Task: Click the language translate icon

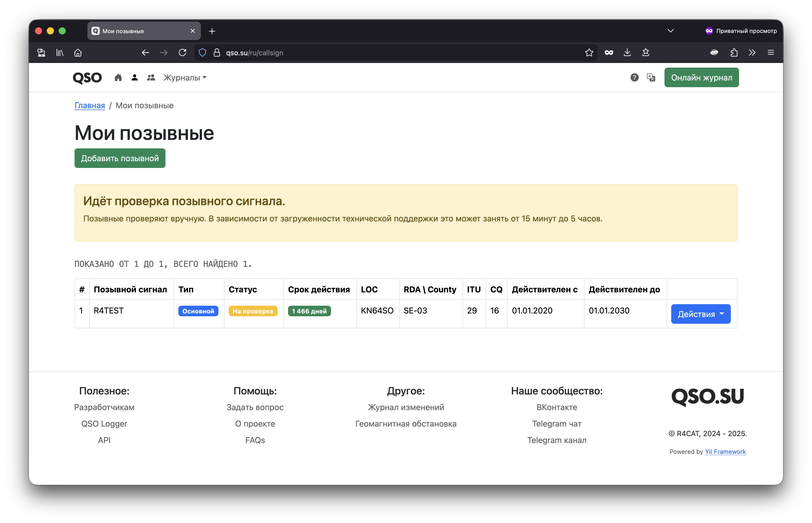Action: point(651,78)
